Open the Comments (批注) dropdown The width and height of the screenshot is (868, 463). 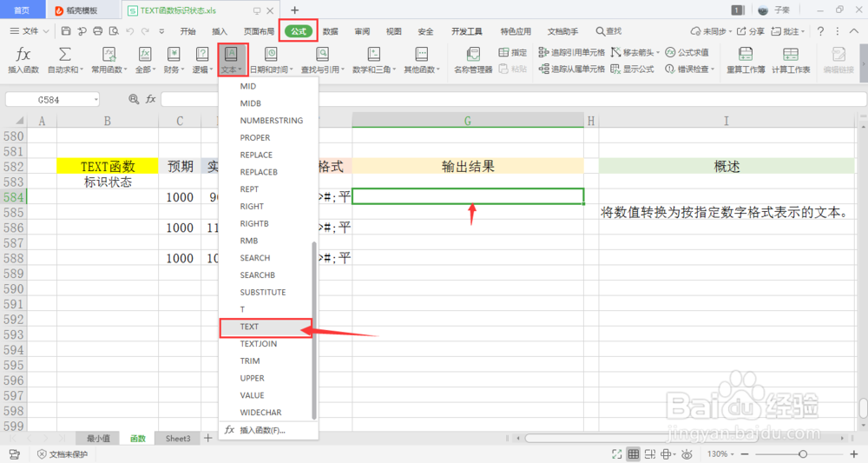pyautogui.click(x=788, y=31)
